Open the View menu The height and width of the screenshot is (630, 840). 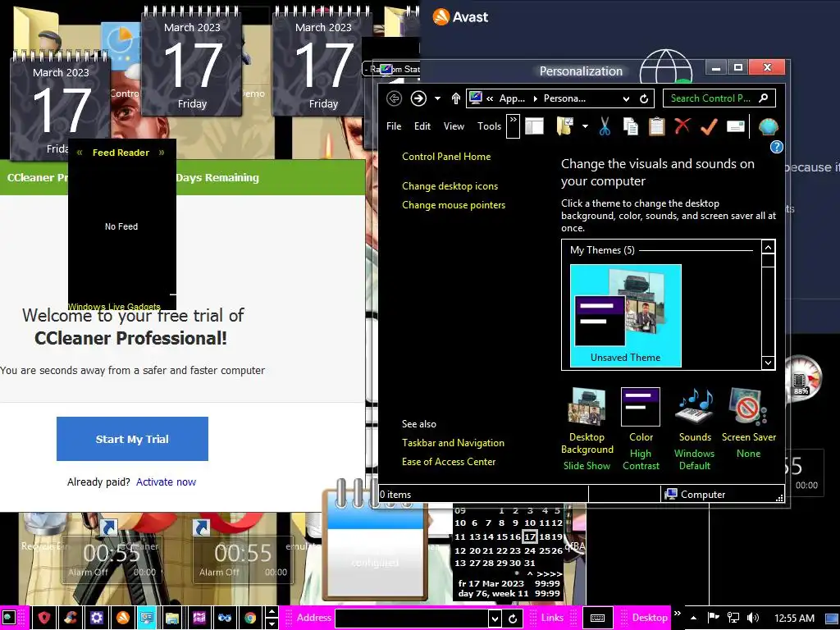point(454,126)
